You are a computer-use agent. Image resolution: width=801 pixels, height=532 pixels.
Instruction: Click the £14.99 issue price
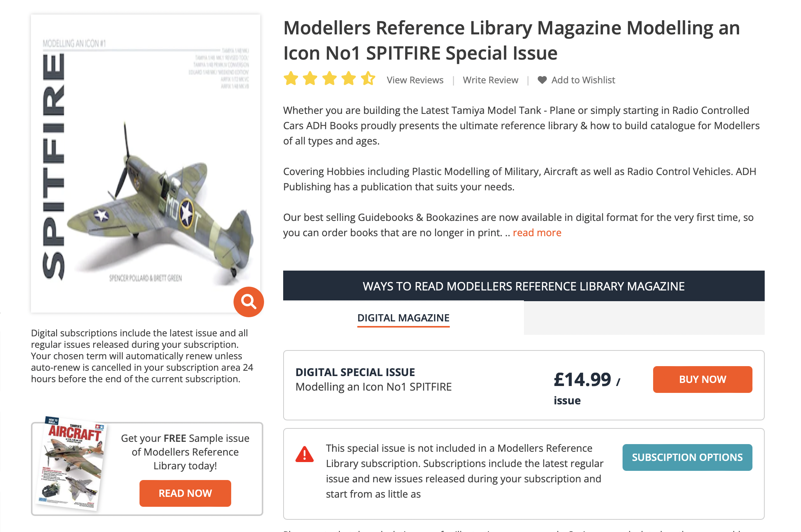click(582, 380)
